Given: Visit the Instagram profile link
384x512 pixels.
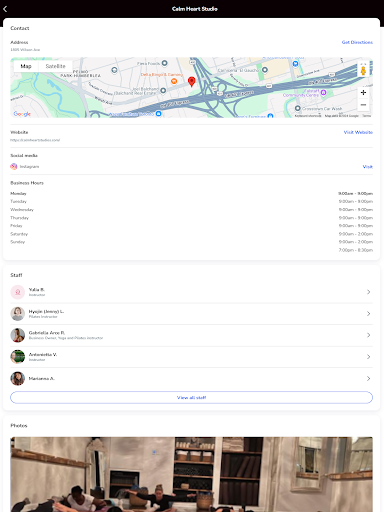Looking at the screenshot, I should click(x=368, y=167).
